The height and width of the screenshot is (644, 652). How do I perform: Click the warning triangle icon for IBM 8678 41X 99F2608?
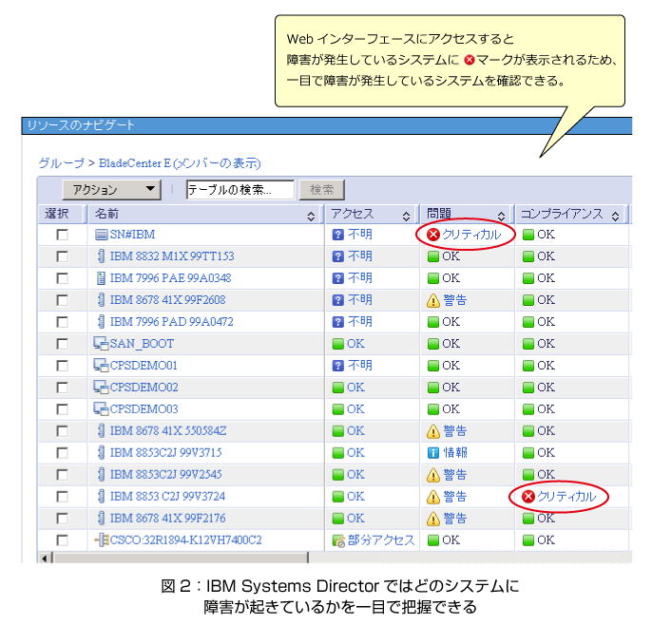[x=433, y=300]
